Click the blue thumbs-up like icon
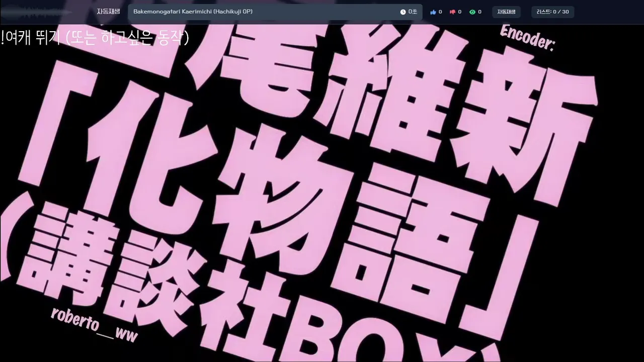 tap(433, 12)
